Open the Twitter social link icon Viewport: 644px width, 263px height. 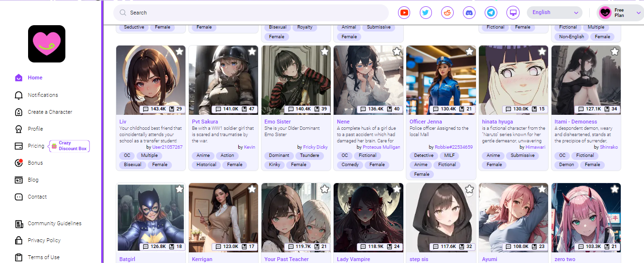coord(426,13)
